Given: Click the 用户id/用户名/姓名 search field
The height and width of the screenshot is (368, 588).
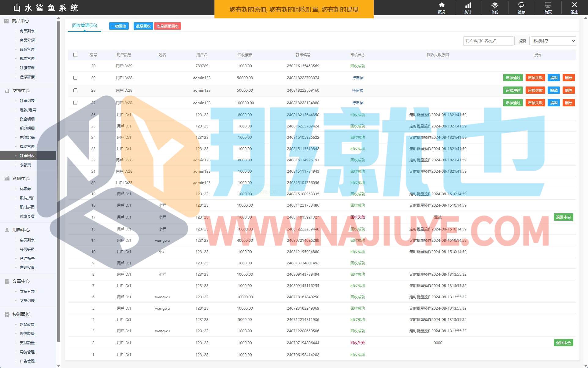Looking at the screenshot, I should [x=488, y=41].
